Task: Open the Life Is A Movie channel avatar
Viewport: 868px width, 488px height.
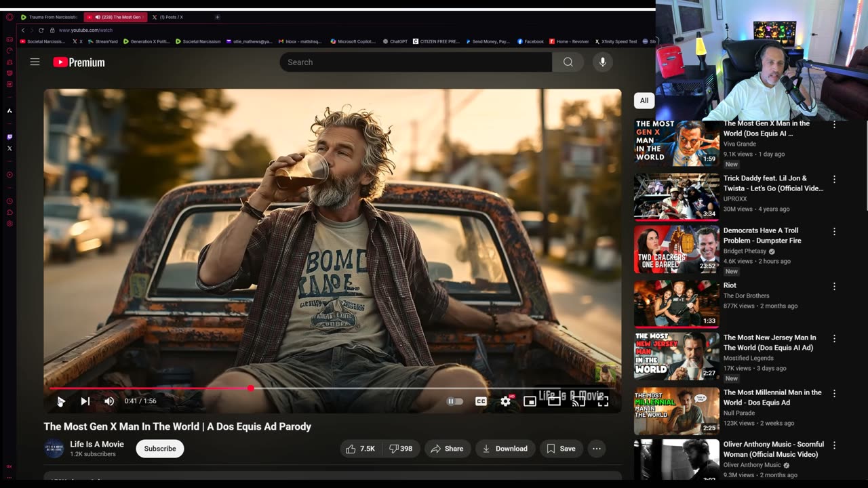Action: 54,449
